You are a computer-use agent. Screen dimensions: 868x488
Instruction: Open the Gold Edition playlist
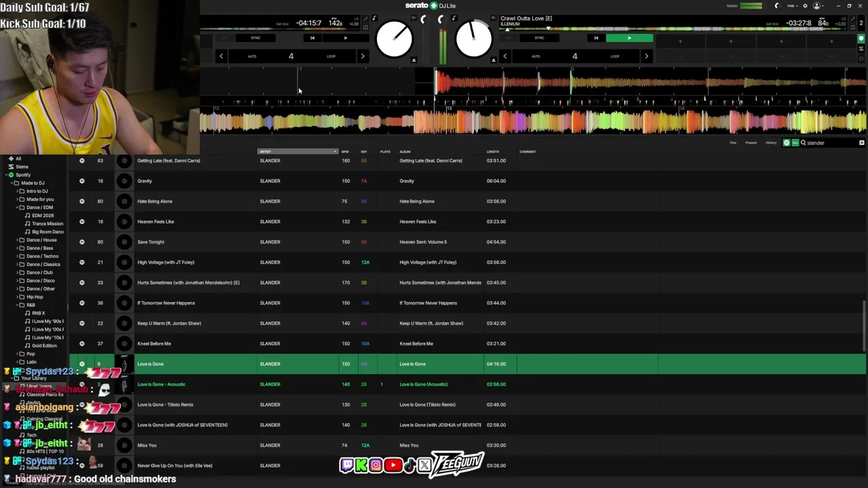tap(44, 346)
